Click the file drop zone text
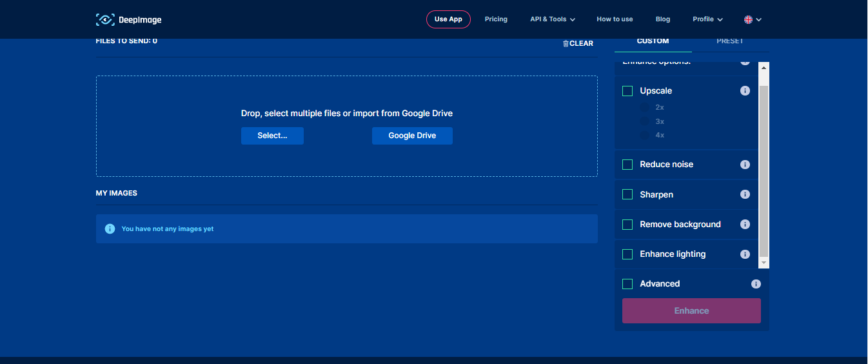This screenshot has height=364, width=868. 347,114
